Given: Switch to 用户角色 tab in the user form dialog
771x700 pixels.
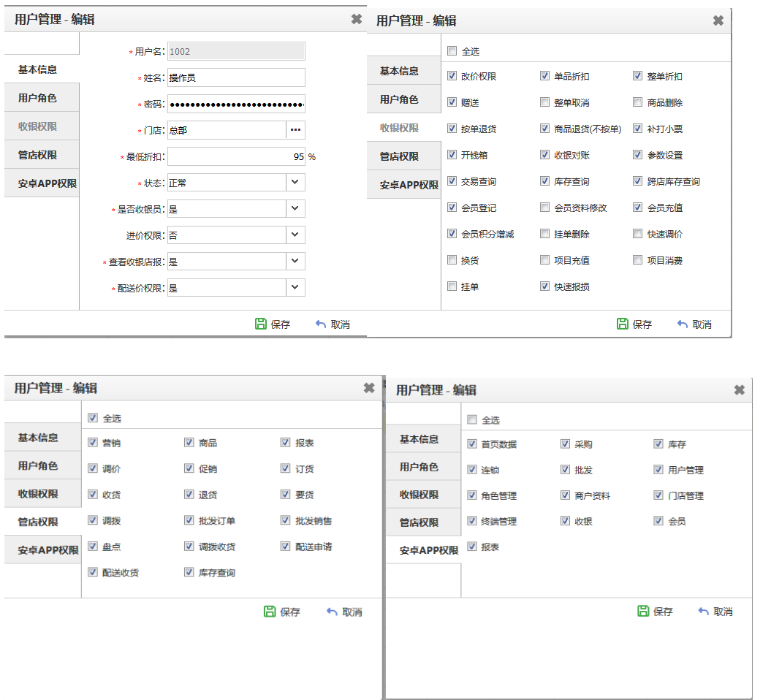Looking at the screenshot, I should click(38, 97).
